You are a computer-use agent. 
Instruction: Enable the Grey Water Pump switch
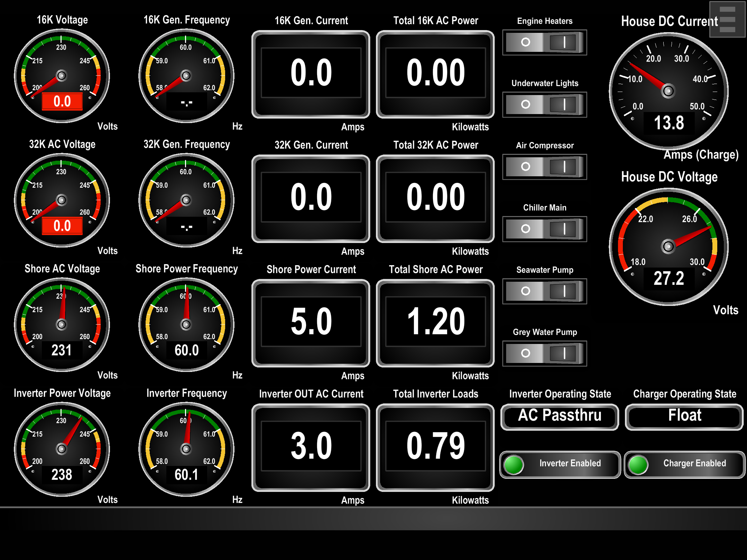[x=544, y=354]
